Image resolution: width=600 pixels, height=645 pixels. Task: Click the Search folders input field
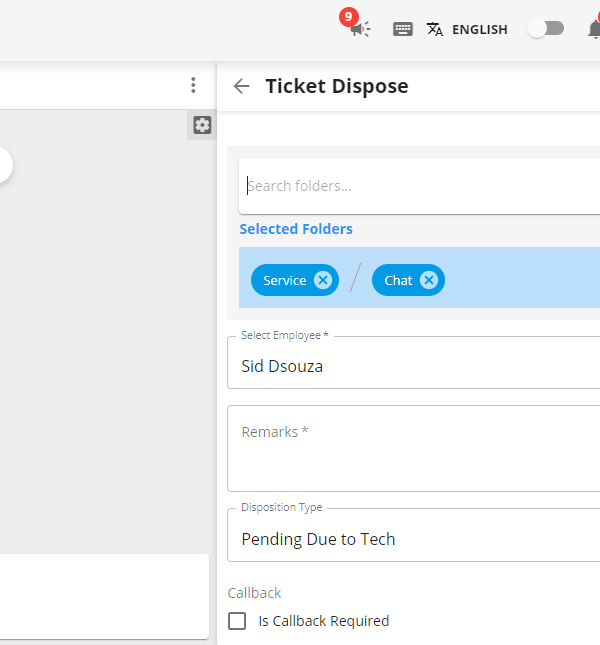(x=419, y=186)
